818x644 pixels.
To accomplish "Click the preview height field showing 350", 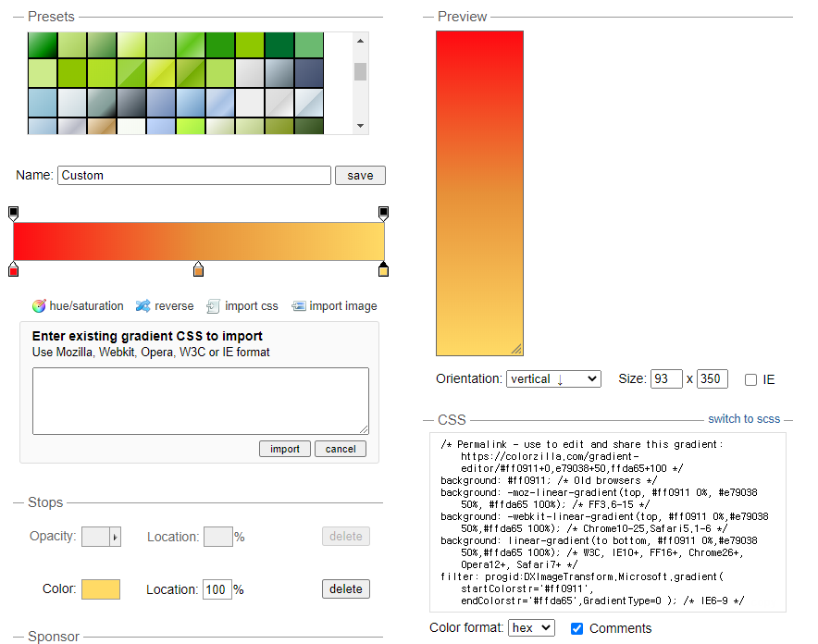I will point(713,379).
